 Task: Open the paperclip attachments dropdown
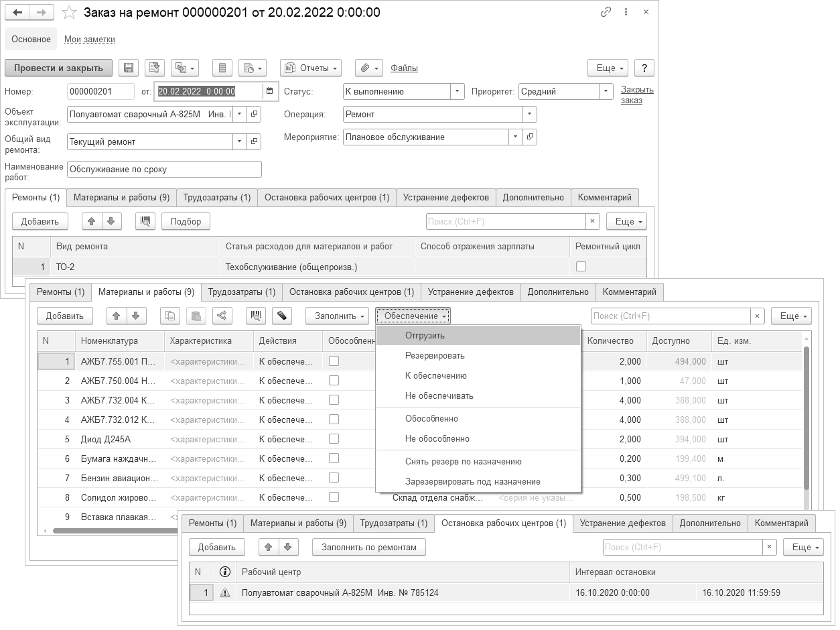(x=369, y=68)
